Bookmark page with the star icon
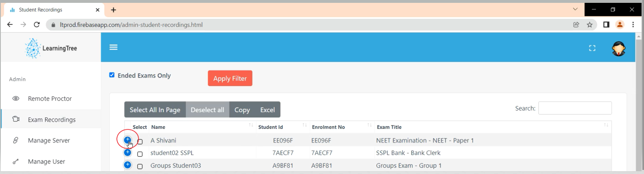This screenshot has height=174, width=644. point(589,25)
